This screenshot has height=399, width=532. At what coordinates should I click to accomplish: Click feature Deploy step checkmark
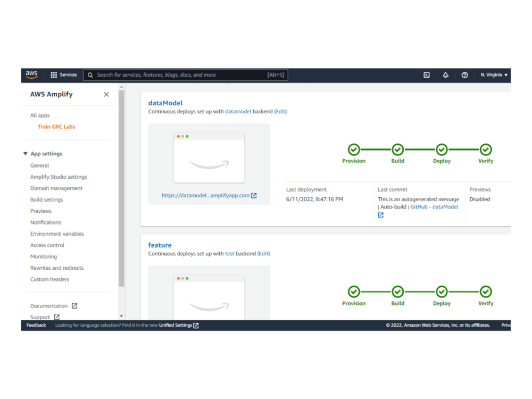coord(442,292)
